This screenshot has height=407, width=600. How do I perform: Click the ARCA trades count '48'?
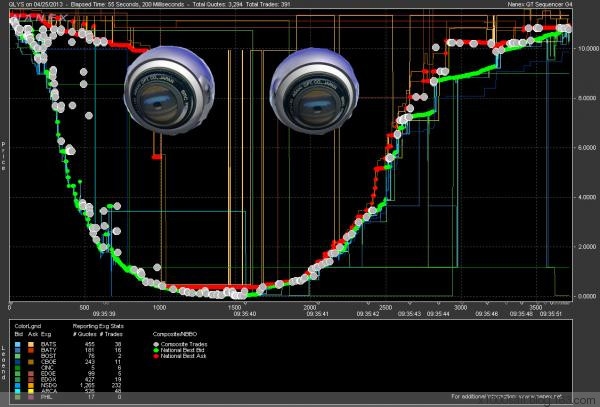(117, 391)
